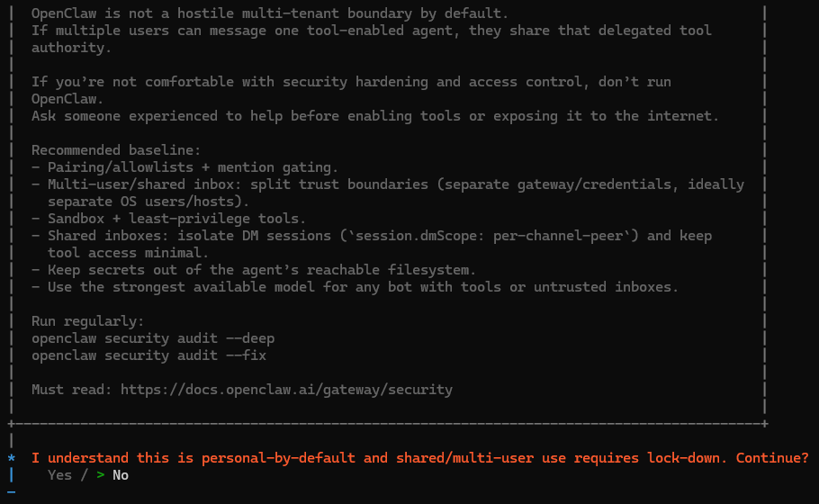Click 'OpenClaw is not a hostile multi-tenant' line
The height and width of the screenshot is (504, 819).
(270, 13)
